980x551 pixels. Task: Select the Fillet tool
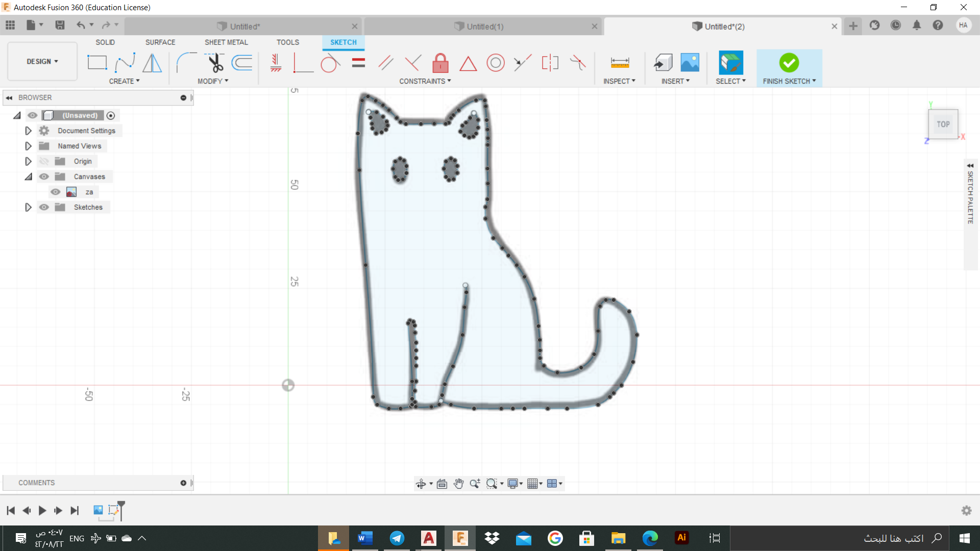186,63
